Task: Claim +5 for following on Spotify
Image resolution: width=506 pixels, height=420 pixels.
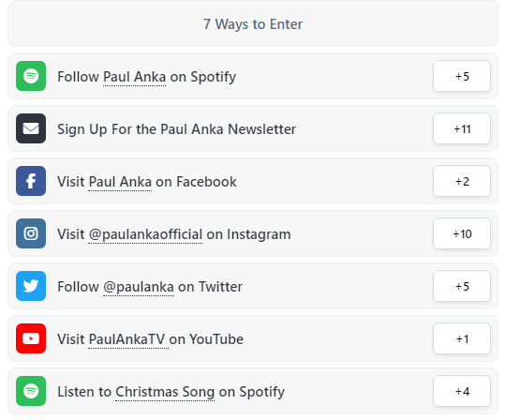Action: [462, 76]
